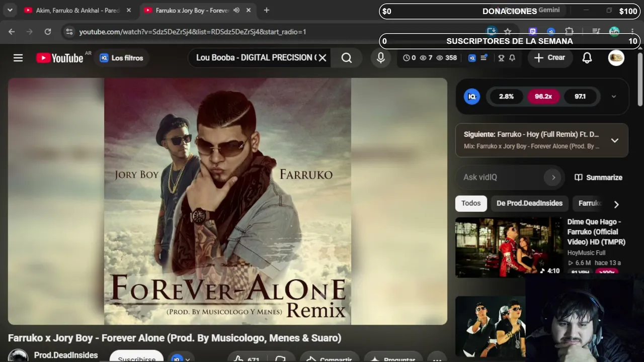This screenshot has height=362, width=644.
Task: Reload the current page
Action: tap(48, 32)
